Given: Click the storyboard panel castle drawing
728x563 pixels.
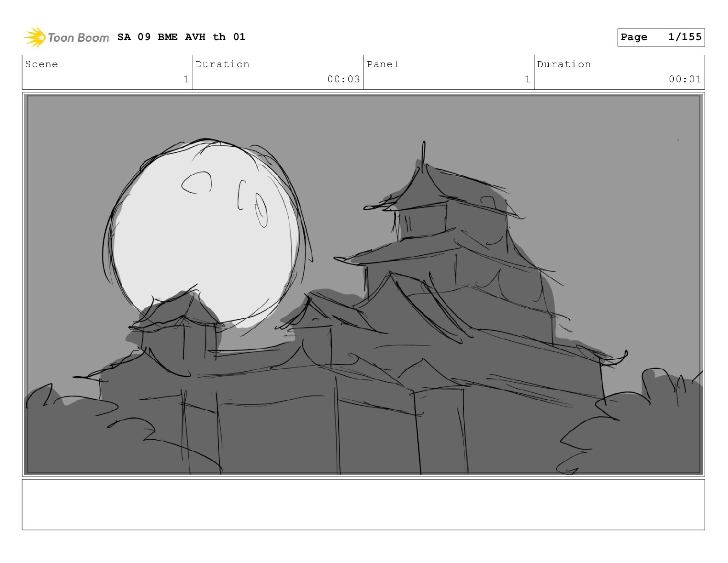Looking at the screenshot, I should click(x=363, y=284).
